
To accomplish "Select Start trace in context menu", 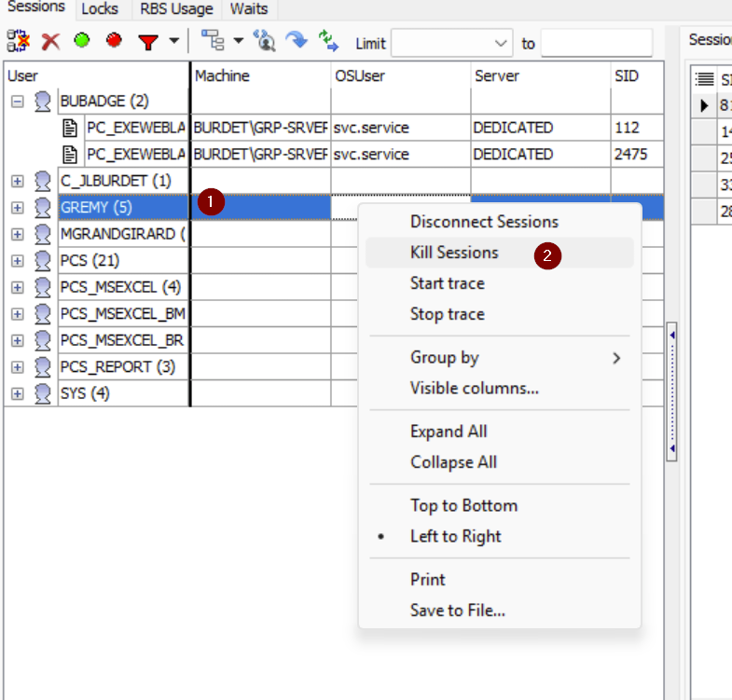I will (500, 283).
